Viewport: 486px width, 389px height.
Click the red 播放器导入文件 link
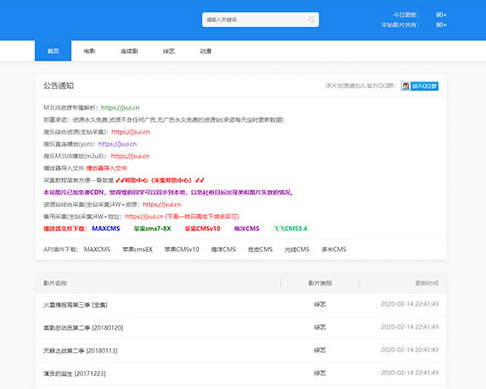106,168
